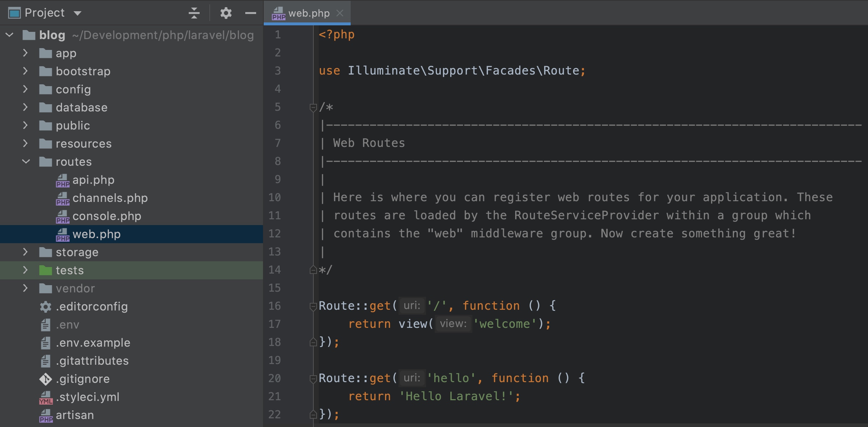The width and height of the screenshot is (868, 427).
Task: Select .gitignore file name
Action: 83,379
